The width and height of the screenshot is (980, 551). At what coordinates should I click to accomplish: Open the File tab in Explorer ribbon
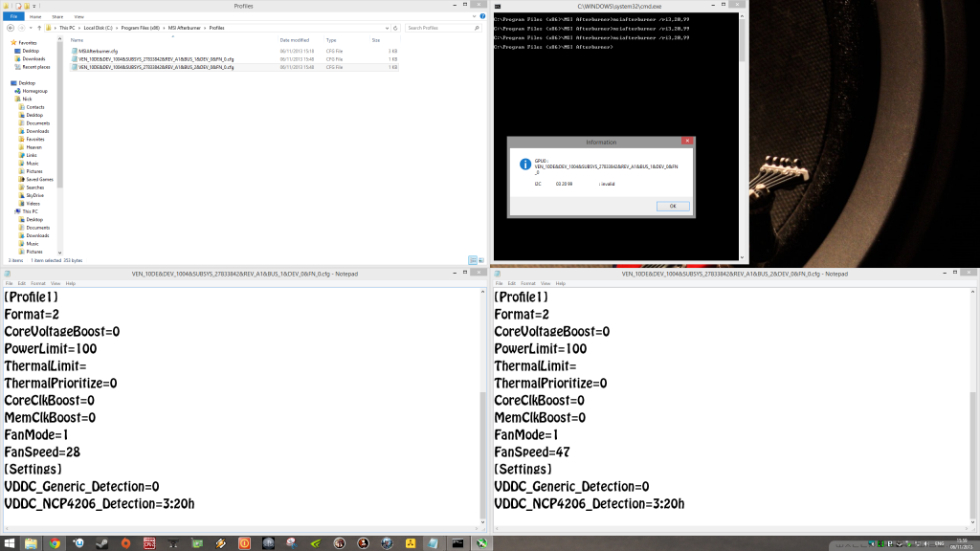(x=13, y=17)
